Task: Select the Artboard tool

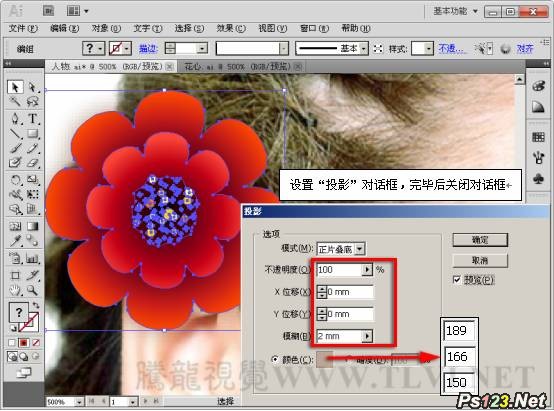Action: point(15,275)
